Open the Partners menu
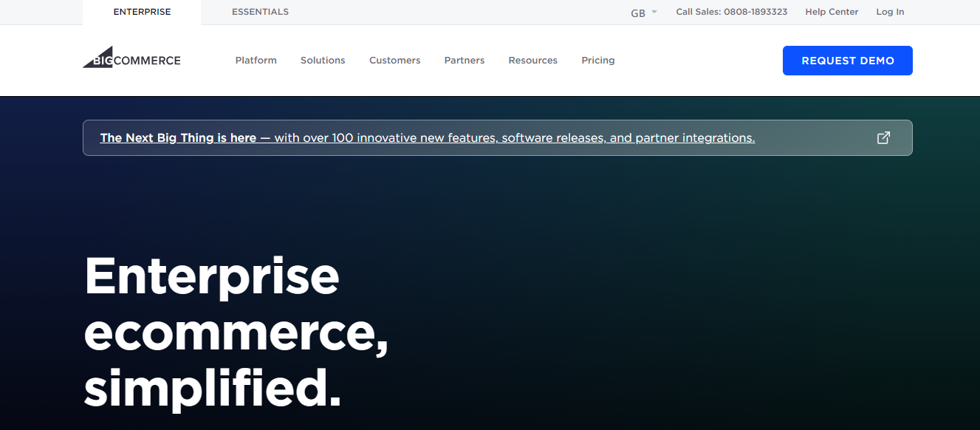 tap(465, 61)
